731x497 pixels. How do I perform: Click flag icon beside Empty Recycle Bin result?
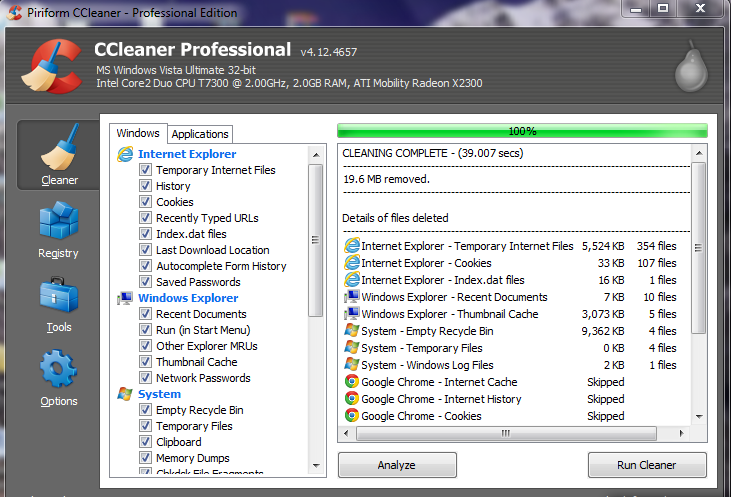(352, 331)
